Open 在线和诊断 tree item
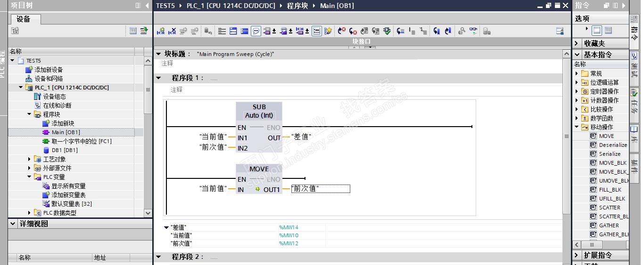The width and height of the screenshot is (644, 265). pyautogui.click(x=58, y=105)
